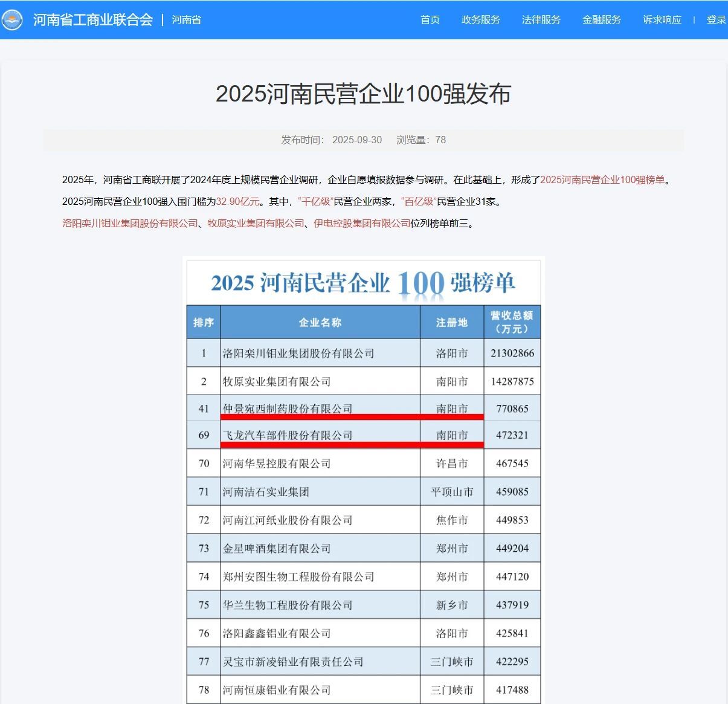Viewport: 728px width, 704px height.
Task: Click the 排序 column header in table
Action: (x=204, y=322)
